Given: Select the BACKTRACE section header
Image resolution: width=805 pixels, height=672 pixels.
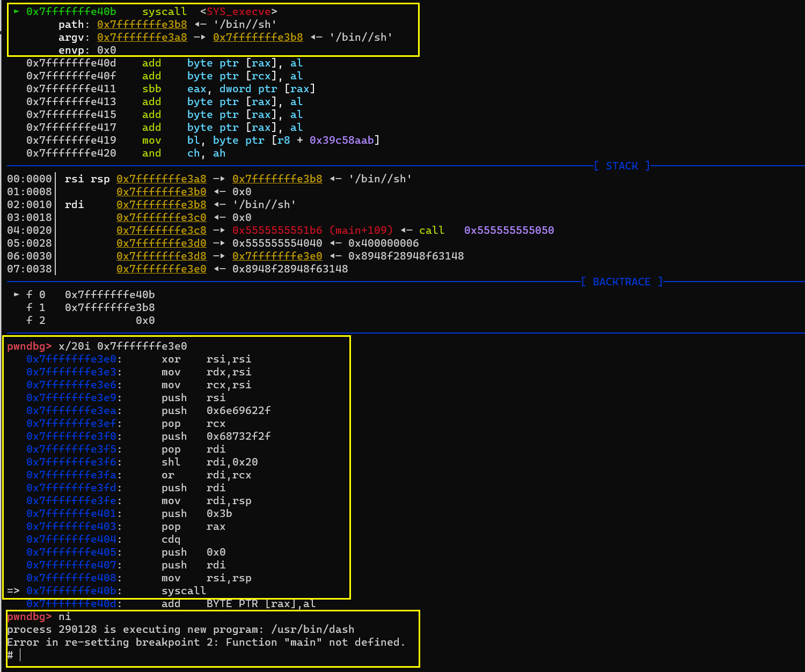Looking at the screenshot, I should coord(621,282).
